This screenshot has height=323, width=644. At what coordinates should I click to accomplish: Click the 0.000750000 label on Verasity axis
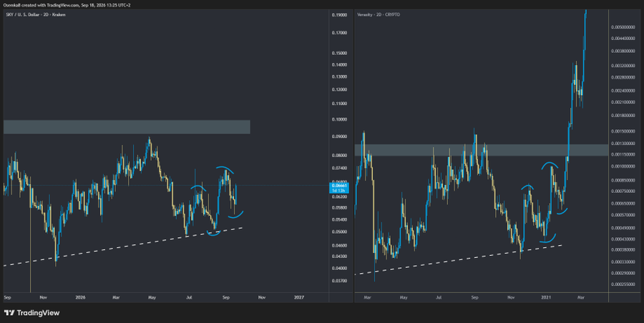pyautogui.click(x=623, y=192)
